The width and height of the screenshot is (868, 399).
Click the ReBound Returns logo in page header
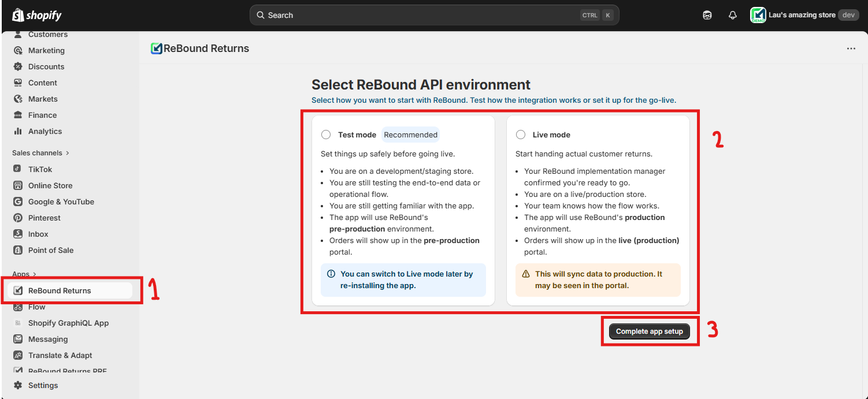point(156,49)
